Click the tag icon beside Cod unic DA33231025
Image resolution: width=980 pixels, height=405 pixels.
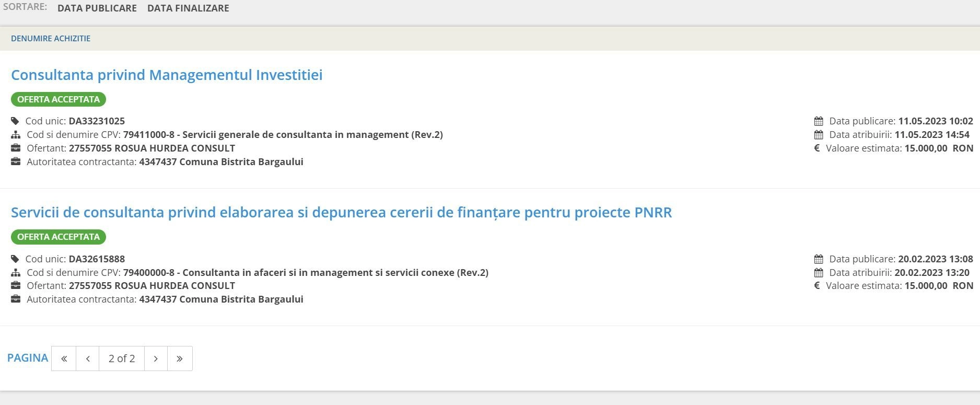point(15,121)
